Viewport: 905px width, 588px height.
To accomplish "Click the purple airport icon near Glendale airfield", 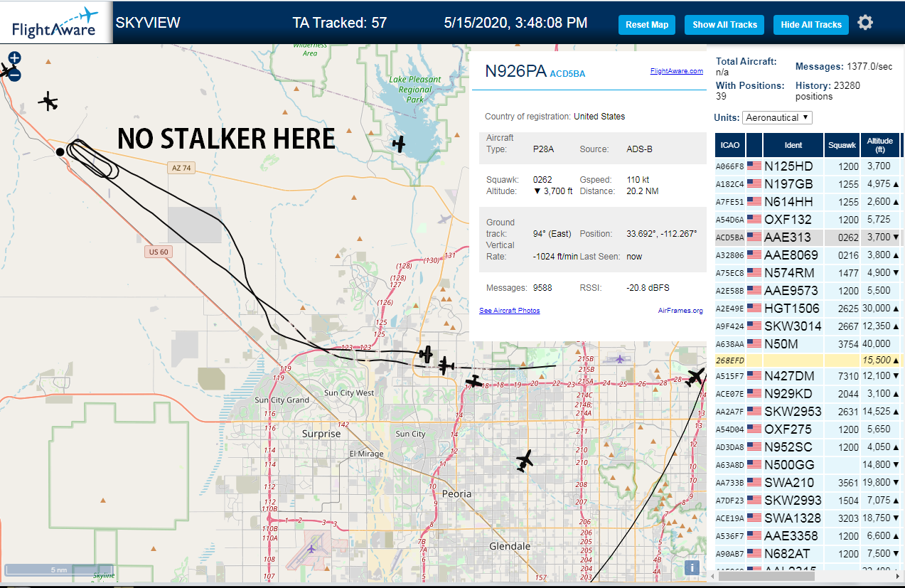I will tap(311, 548).
